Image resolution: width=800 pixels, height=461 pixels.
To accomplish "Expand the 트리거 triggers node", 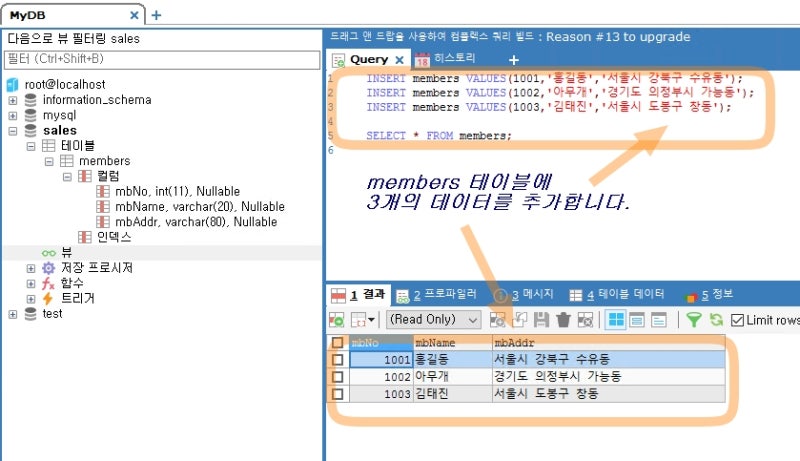I will (31, 299).
